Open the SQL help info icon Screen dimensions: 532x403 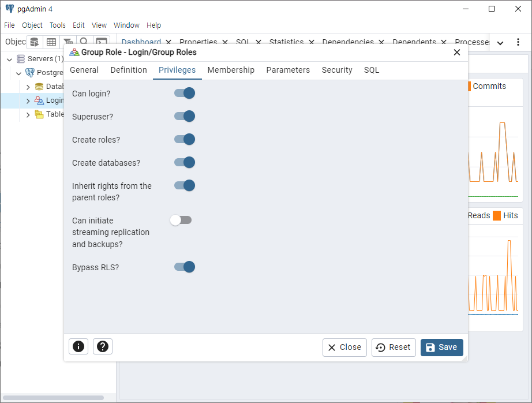pos(78,346)
